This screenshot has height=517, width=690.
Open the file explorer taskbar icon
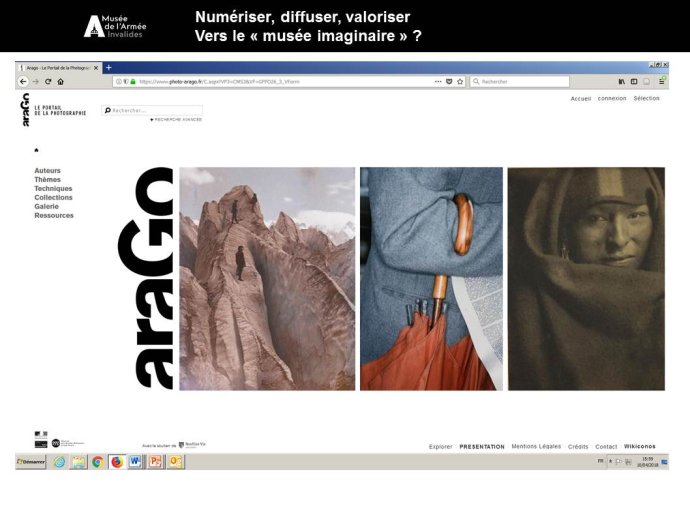[79, 462]
